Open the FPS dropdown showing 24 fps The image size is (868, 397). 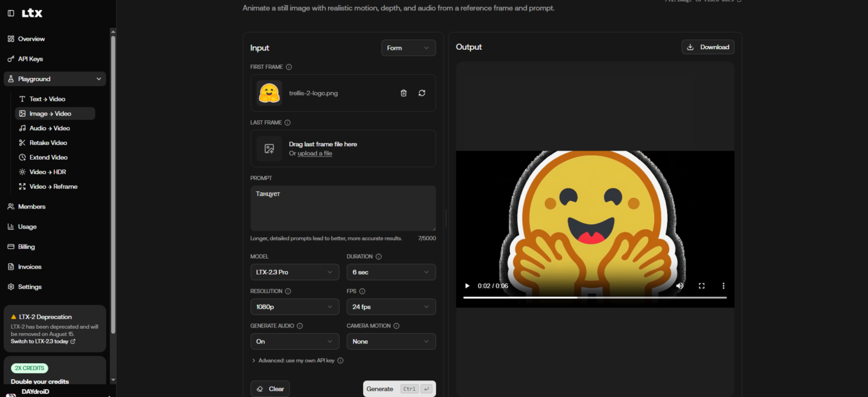click(391, 307)
